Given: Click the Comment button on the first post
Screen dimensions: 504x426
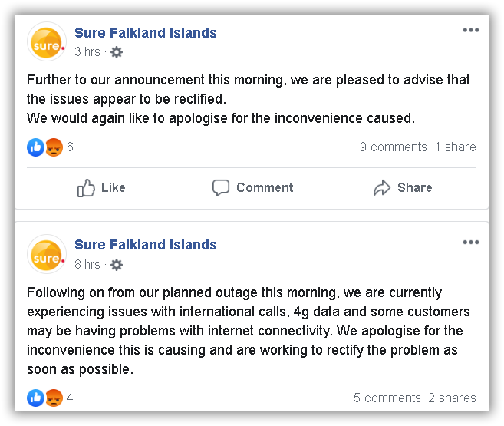Looking at the screenshot, I should click(252, 188).
